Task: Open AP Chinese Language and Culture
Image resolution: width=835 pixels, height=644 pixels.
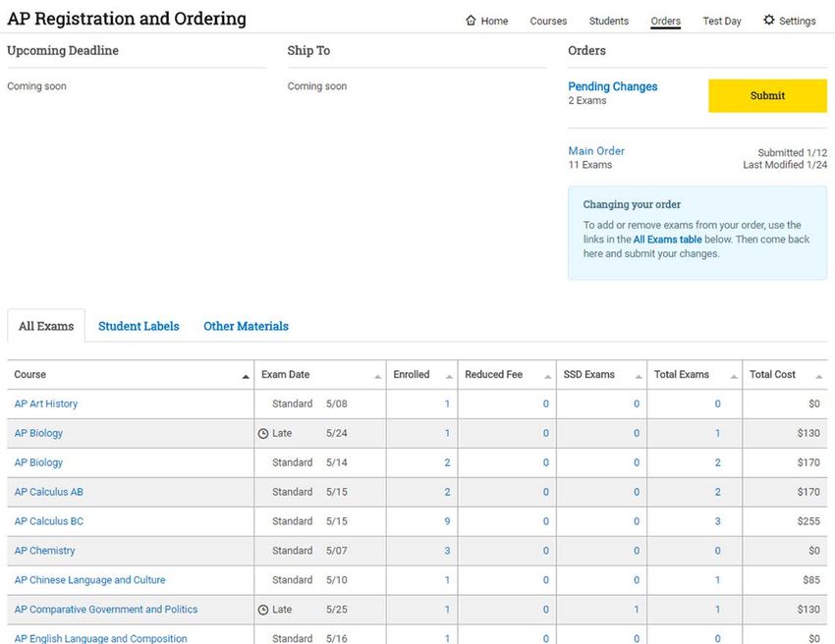Action: [x=89, y=579]
